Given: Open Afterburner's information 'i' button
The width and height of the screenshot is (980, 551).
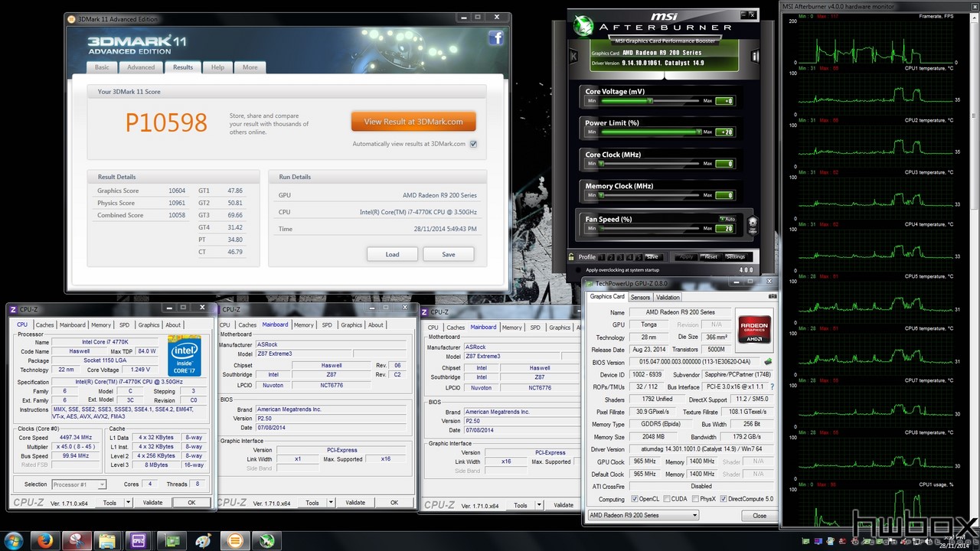Looking at the screenshot, I should pos(755,56).
